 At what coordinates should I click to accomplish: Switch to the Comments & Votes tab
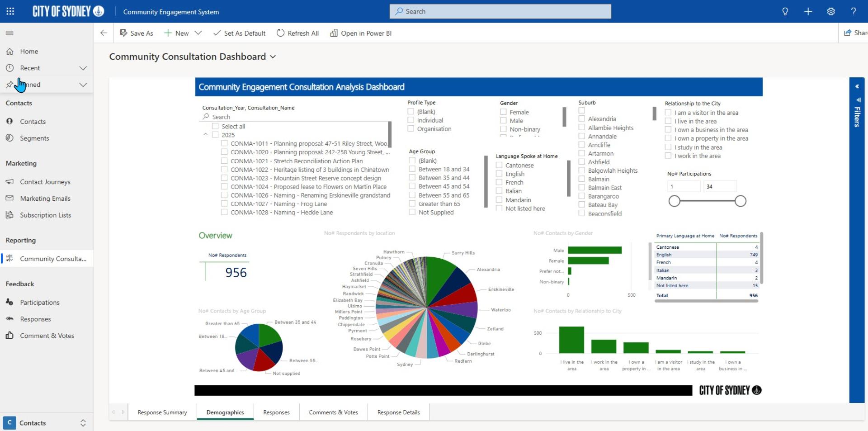333,412
